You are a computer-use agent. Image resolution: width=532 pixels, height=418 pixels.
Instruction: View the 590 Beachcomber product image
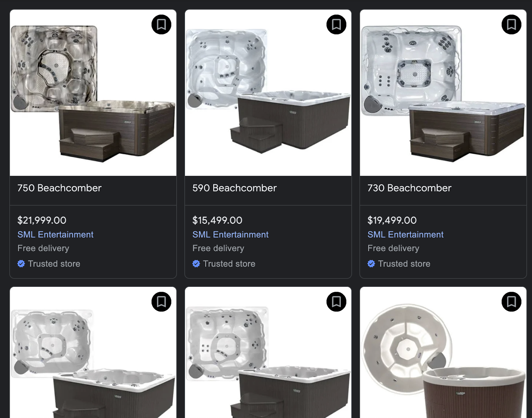[268, 93]
